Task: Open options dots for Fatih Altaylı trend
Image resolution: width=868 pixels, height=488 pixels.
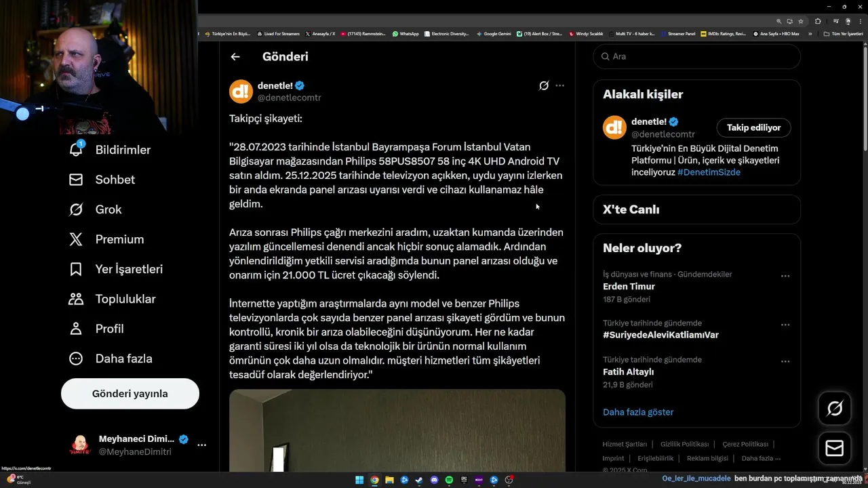Action: point(785,361)
